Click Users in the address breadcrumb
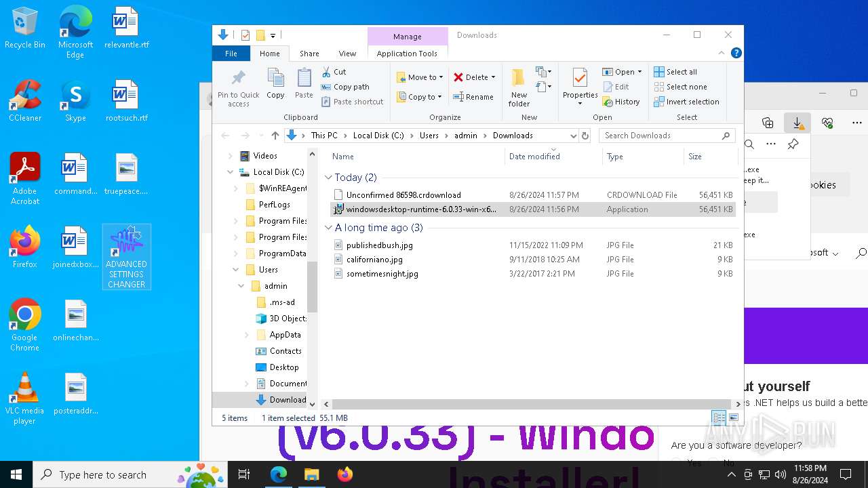This screenshot has width=868, height=488. coord(429,136)
